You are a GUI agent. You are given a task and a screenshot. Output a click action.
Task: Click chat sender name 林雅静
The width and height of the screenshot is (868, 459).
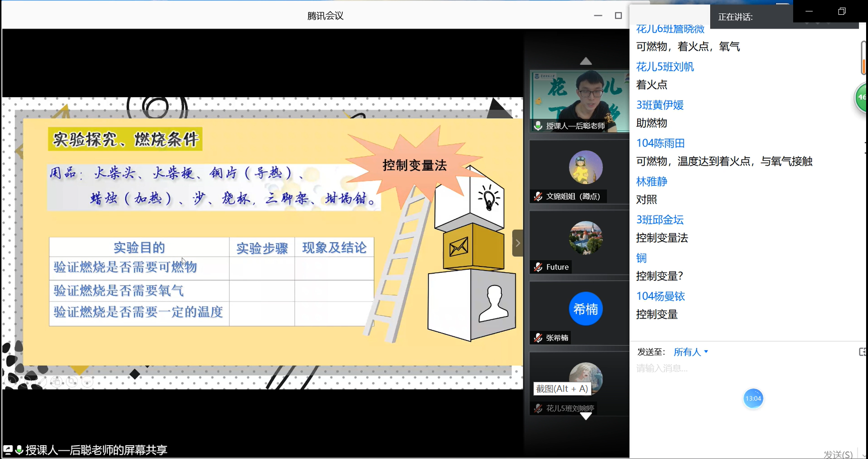(652, 181)
